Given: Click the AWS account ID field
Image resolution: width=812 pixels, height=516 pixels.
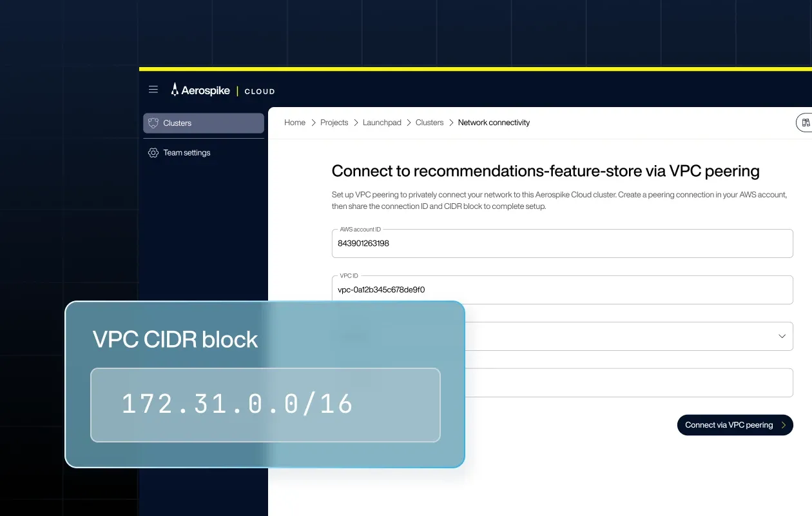Looking at the screenshot, I should [562, 244].
